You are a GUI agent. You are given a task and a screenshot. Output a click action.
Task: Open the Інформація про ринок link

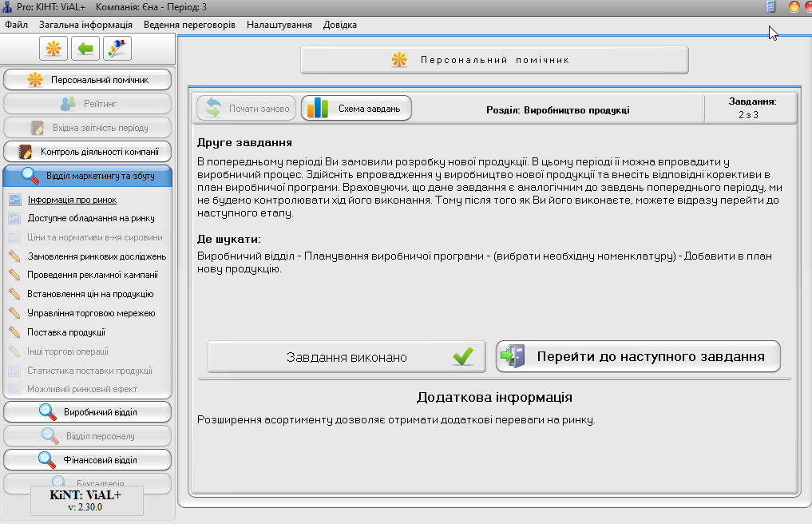[x=72, y=200]
